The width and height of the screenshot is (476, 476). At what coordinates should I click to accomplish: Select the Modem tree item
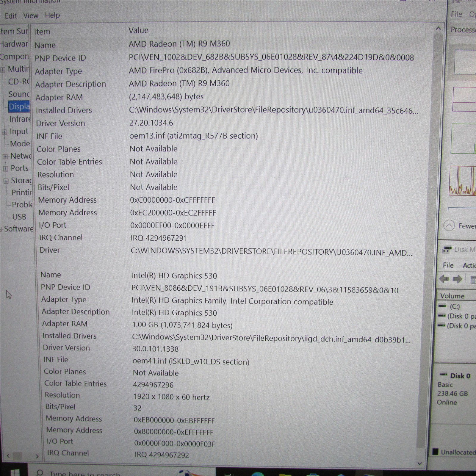pos(20,144)
